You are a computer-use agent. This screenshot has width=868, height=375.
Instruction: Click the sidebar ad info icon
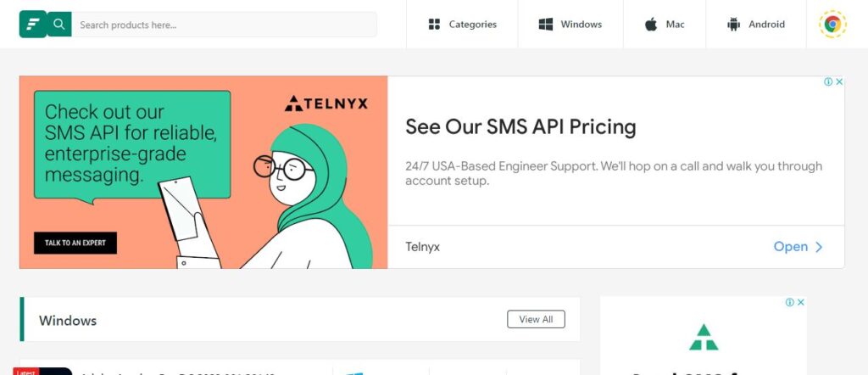[789, 302]
